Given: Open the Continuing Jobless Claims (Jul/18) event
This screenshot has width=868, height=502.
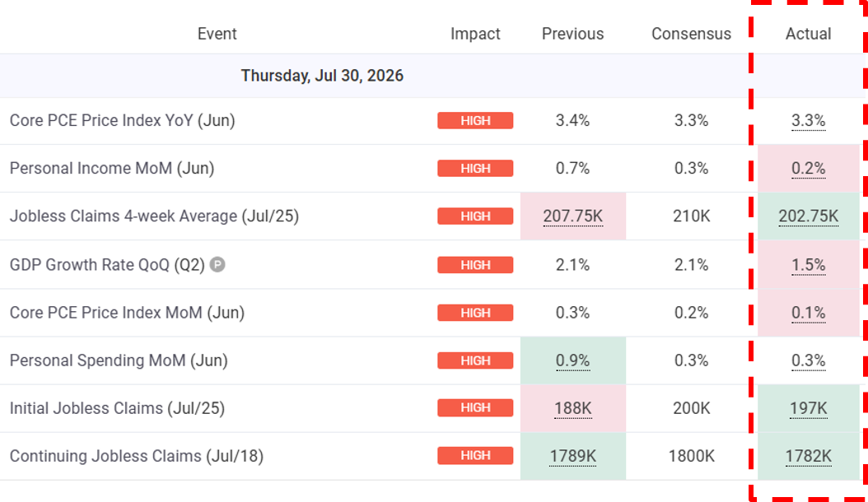Looking at the screenshot, I should (137, 456).
